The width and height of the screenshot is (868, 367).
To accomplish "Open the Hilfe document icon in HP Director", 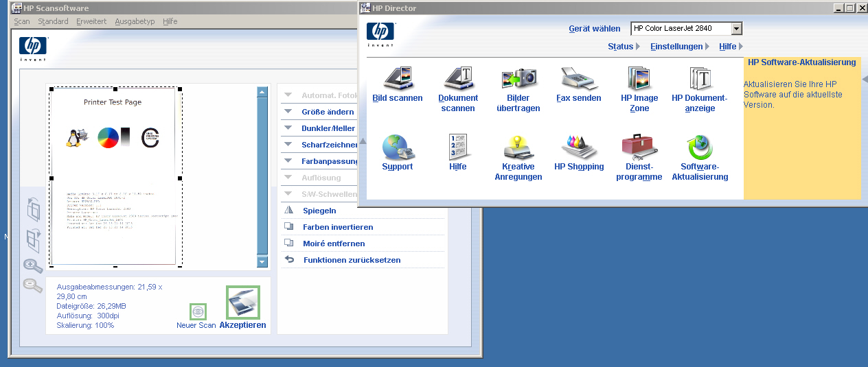I will [x=458, y=146].
